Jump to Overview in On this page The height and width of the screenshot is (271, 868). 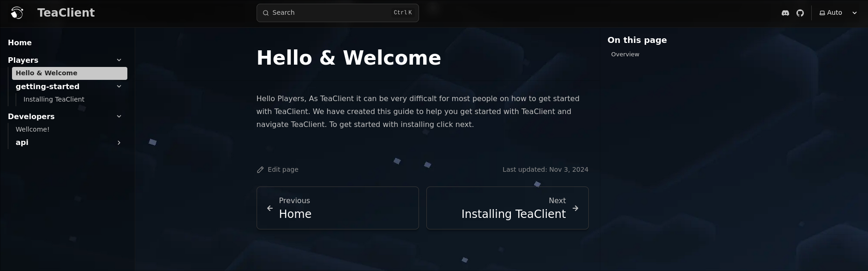coord(625,54)
